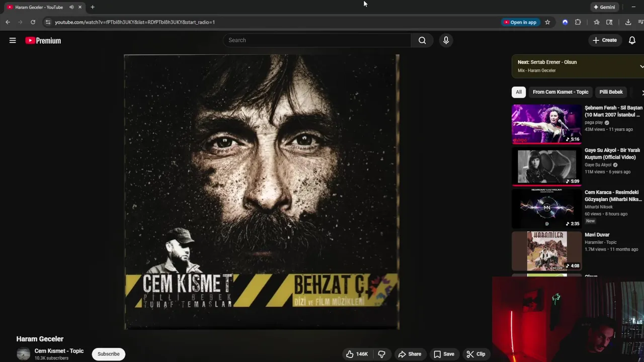
Task: Open Gaye Su Akyol - Bir Yaralı Kuşum title
Action: (612, 154)
